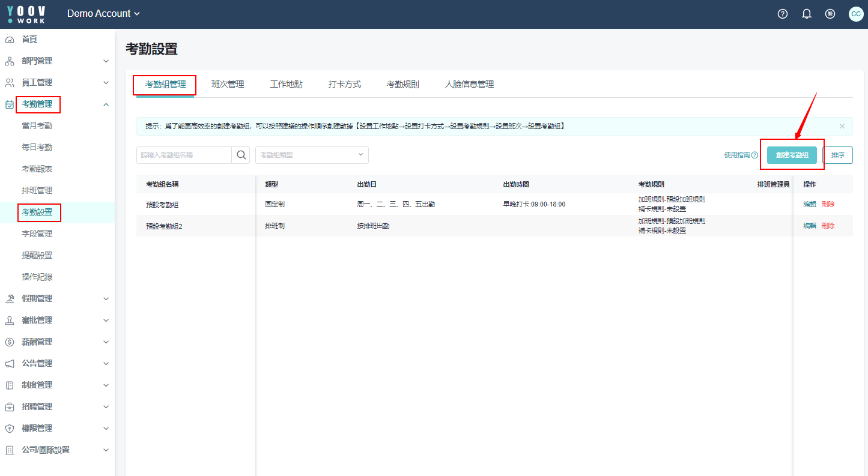Click the YOOV Work logo

26,14
